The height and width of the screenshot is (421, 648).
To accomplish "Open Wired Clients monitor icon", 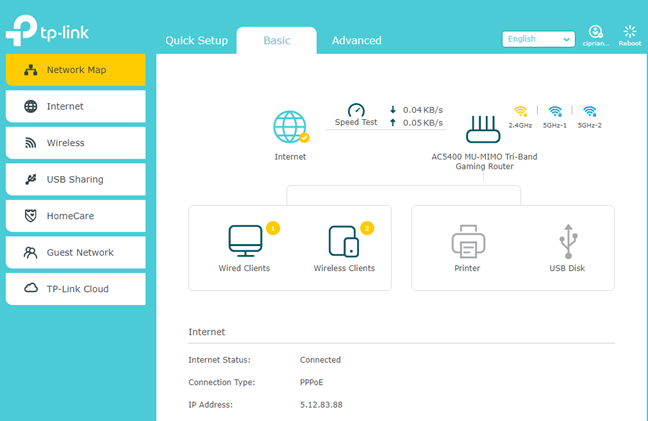I will point(245,241).
